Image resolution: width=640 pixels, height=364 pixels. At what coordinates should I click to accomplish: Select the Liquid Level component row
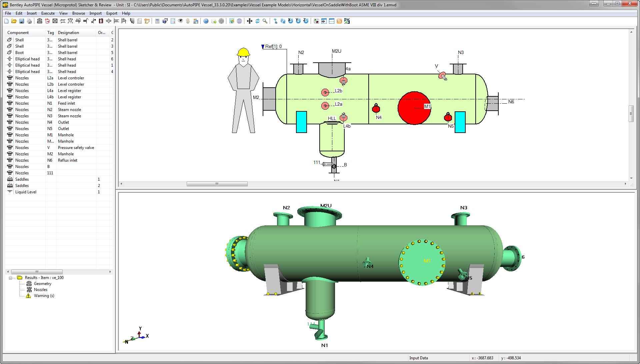tap(59, 192)
